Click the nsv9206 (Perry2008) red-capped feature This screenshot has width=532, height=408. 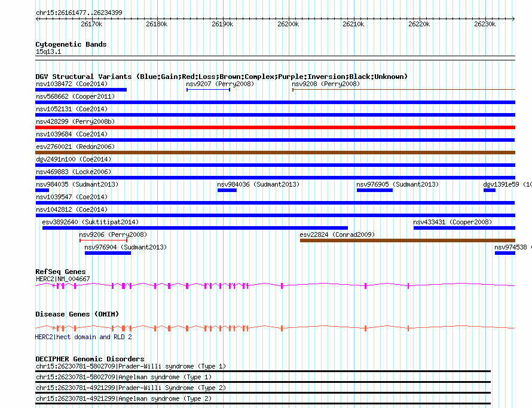(86, 240)
